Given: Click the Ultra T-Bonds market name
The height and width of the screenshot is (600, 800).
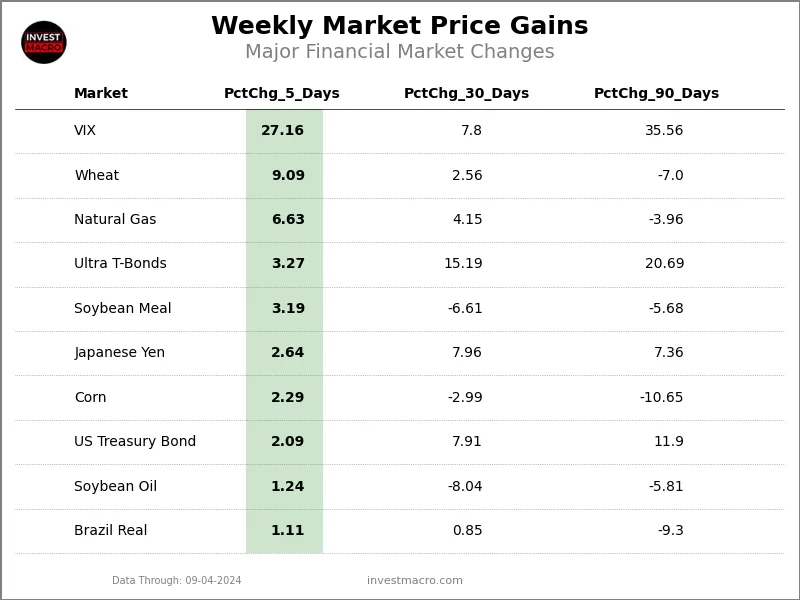Looking at the screenshot, I should point(120,264).
